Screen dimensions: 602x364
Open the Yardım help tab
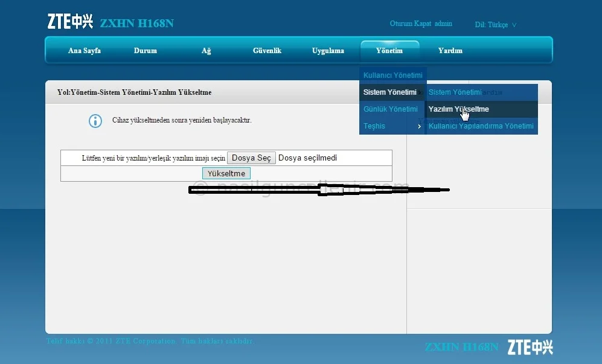click(x=450, y=51)
